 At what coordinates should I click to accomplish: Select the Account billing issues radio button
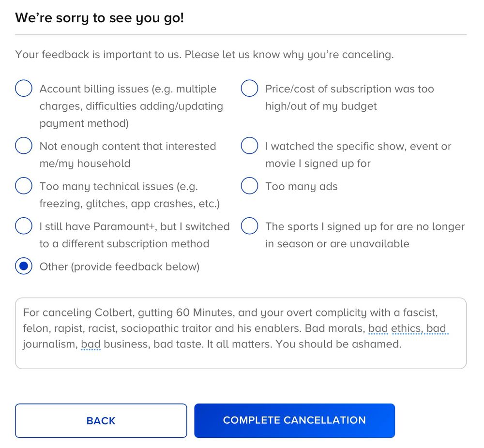point(24,89)
